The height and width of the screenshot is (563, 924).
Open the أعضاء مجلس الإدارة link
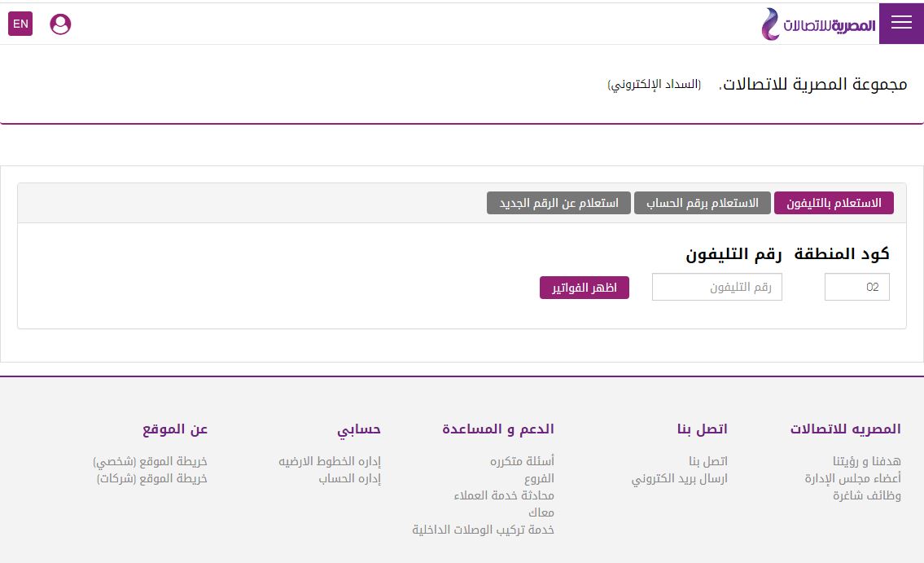(x=852, y=478)
